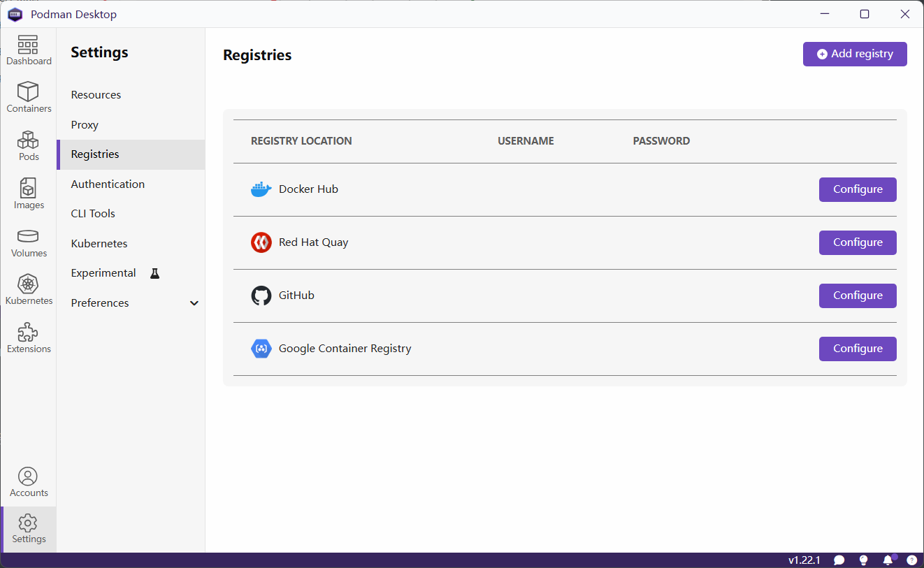Click the Docker Hub whale icon

(x=261, y=189)
